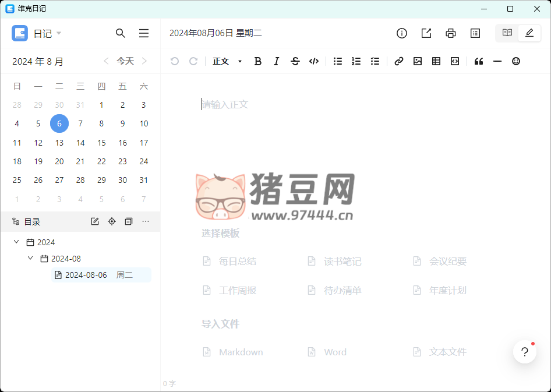The height and width of the screenshot is (392, 551).
Task: Select August 22 in the calendar
Action: pyautogui.click(x=101, y=161)
